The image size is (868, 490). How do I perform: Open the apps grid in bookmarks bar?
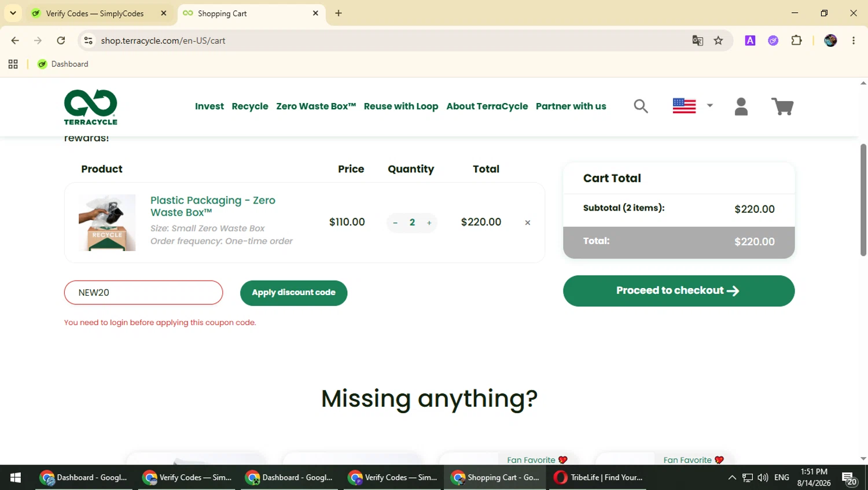[13, 64]
